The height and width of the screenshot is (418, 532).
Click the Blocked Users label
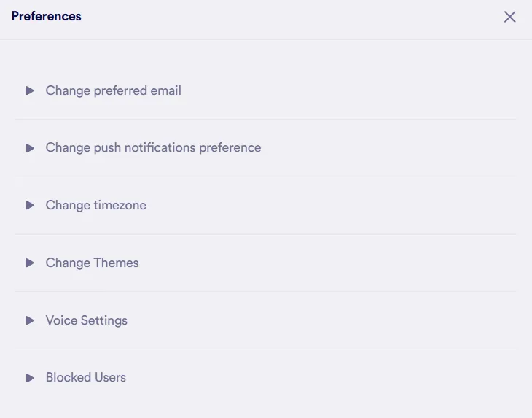click(x=85, y=378)
